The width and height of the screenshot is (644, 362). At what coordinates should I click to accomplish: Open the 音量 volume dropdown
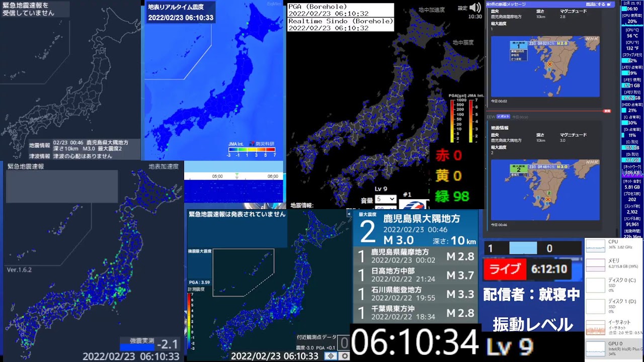click(x=385, y=200)
